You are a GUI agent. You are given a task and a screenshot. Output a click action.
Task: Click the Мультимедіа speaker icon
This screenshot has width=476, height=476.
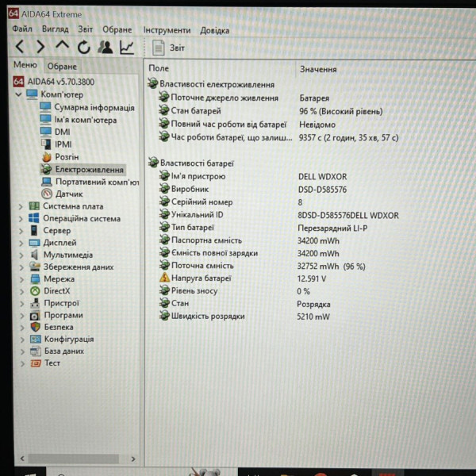pyautogui.click(x=34, y=255)
